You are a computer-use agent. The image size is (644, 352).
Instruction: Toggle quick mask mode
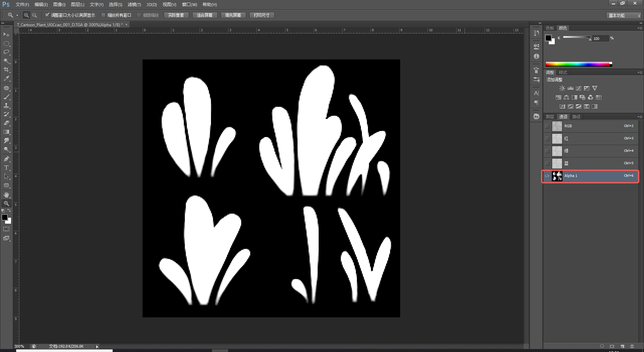pyautogui.click(x=6, y=229)
